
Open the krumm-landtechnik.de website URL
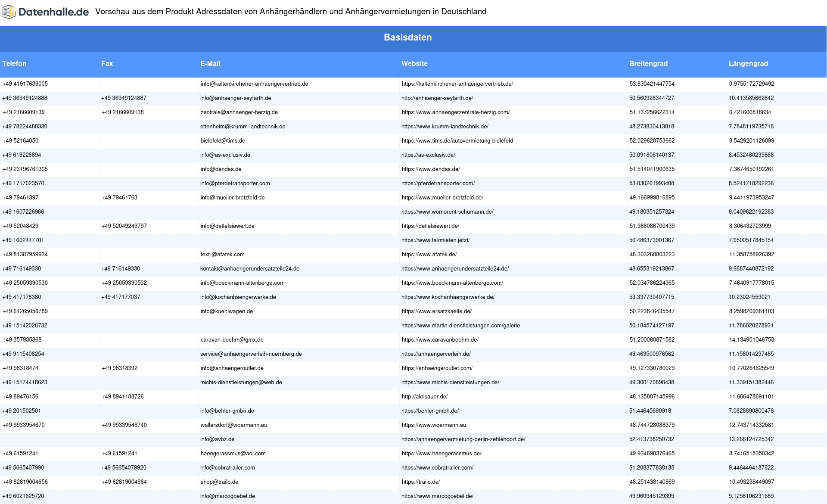pyautogui.click(x=445, y=127)
